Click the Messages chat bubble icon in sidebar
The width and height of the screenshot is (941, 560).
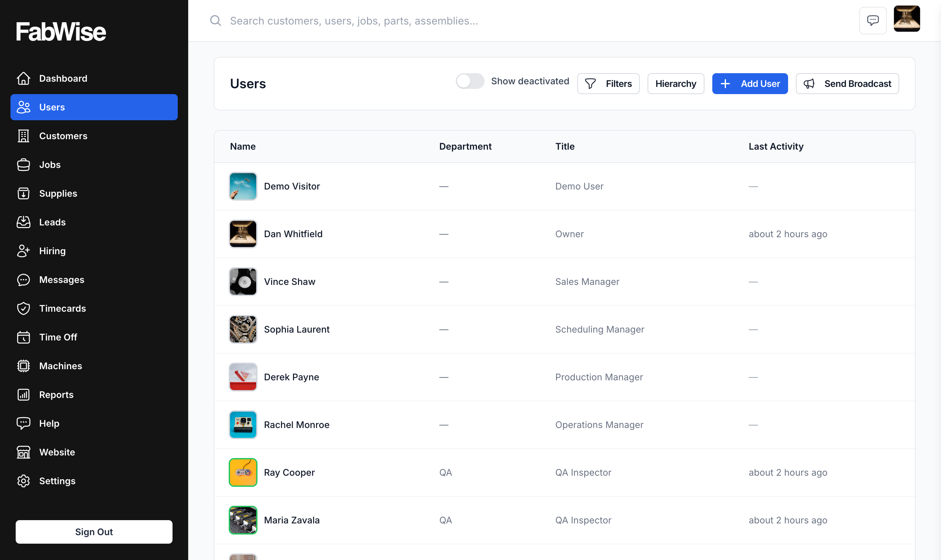(24, 280)
